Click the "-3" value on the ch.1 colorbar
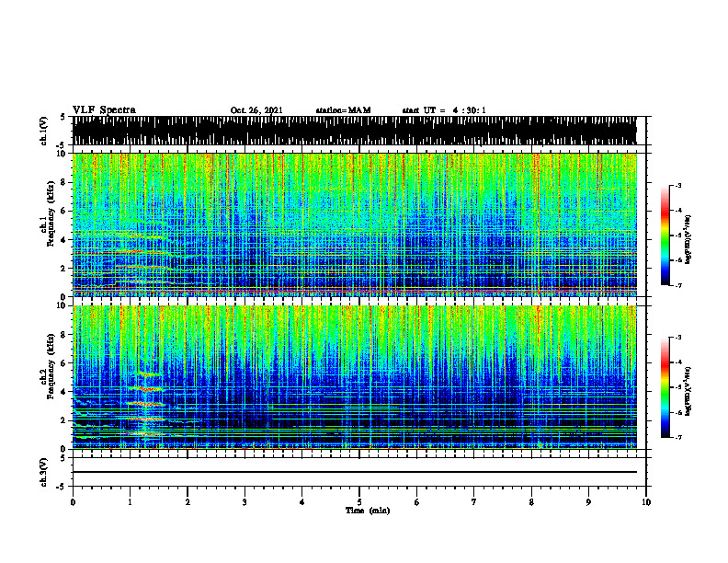Image resolution: width=728 pixels, height=563 pixels. [678, 186]
